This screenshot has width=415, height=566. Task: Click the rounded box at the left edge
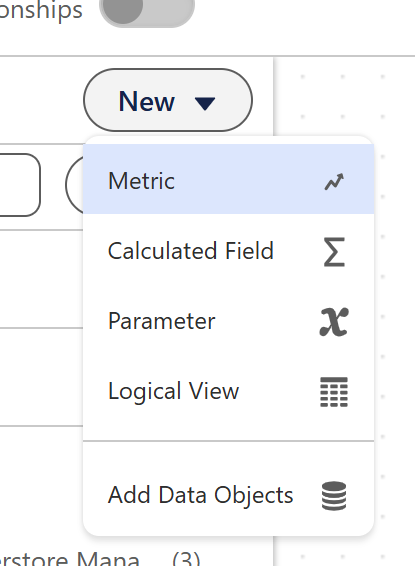click(x=20, y=185)
